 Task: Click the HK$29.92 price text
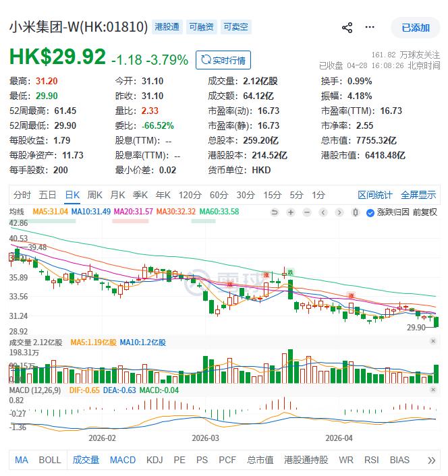pos(57,57)
